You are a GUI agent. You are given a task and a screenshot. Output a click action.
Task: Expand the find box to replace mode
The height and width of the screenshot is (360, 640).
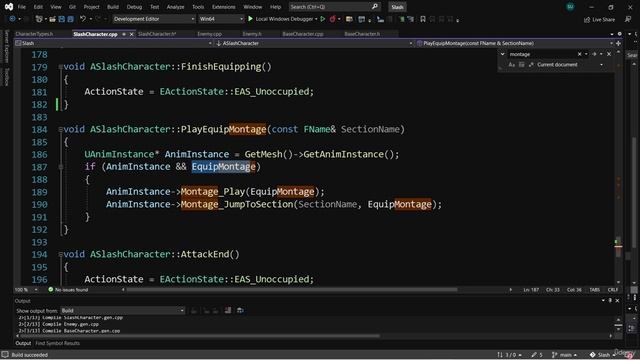502,54
